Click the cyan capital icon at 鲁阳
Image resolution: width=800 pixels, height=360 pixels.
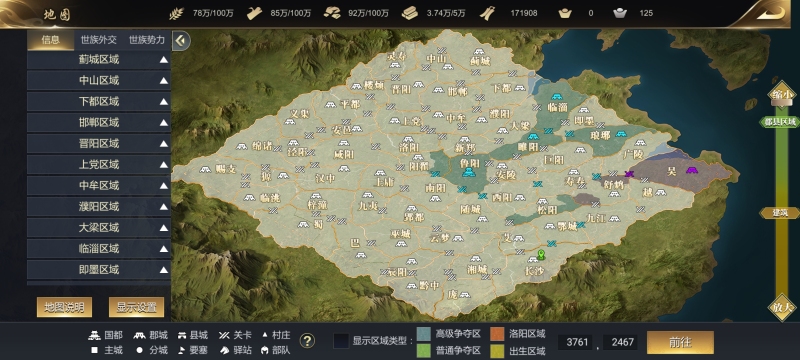tap(468, 174)
